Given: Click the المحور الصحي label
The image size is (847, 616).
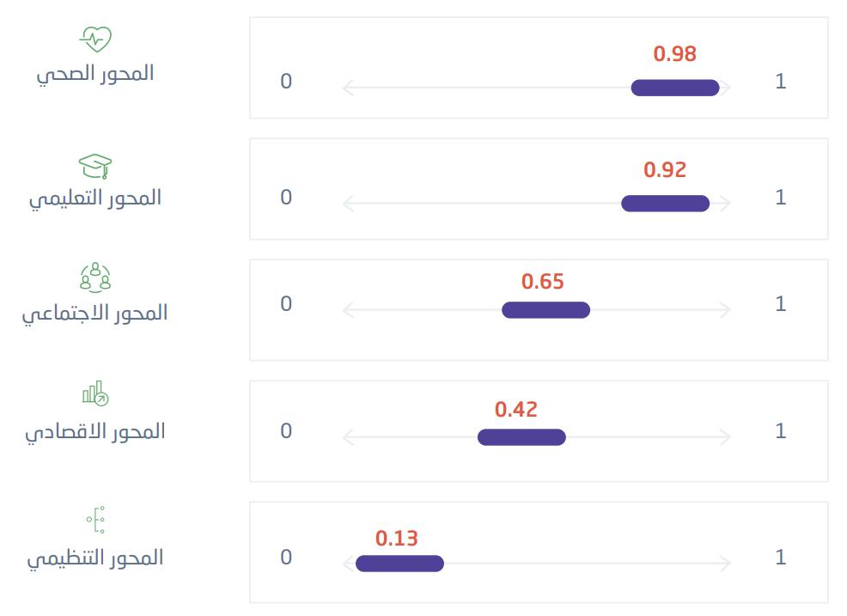Looking at the screenshot, I should click(x=95, y=74).
